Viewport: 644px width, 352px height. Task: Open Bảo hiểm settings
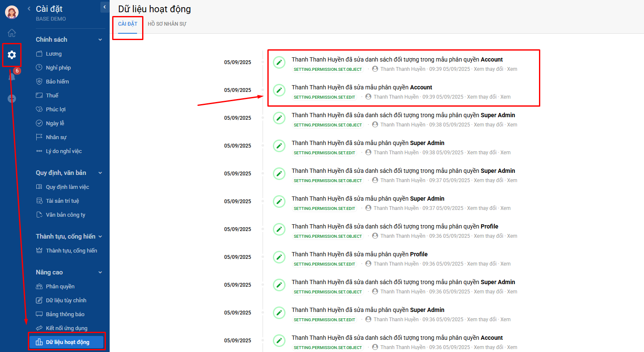57,81
